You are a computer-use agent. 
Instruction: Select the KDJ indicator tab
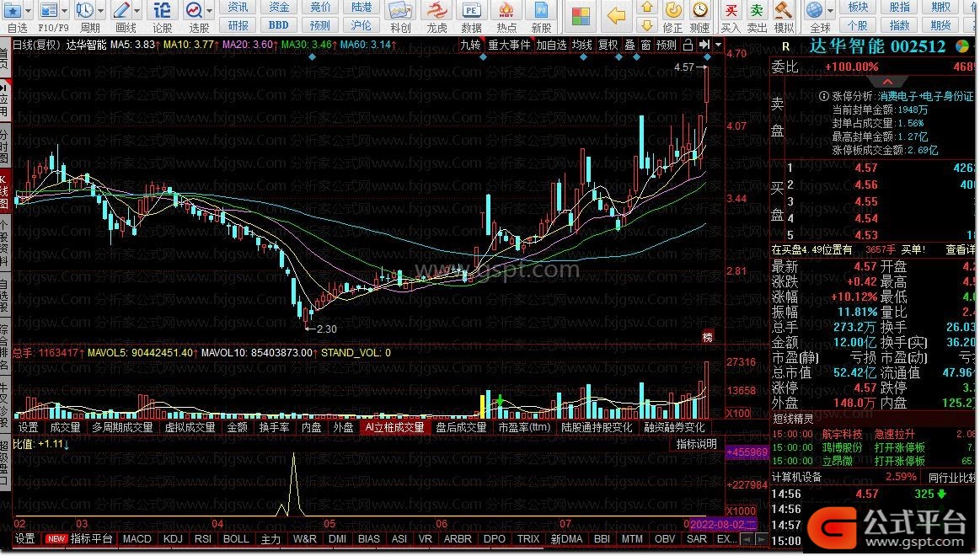point(173,539)
